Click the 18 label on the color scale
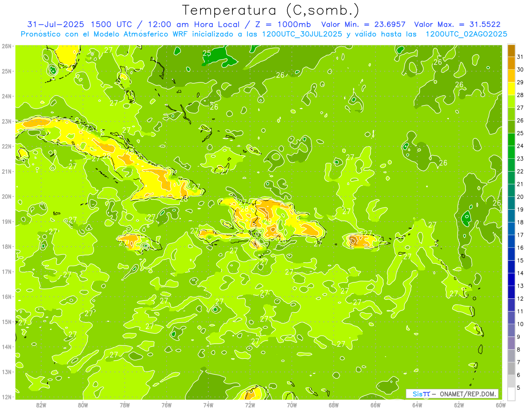532x411 pixels. [x=520, y=223]
